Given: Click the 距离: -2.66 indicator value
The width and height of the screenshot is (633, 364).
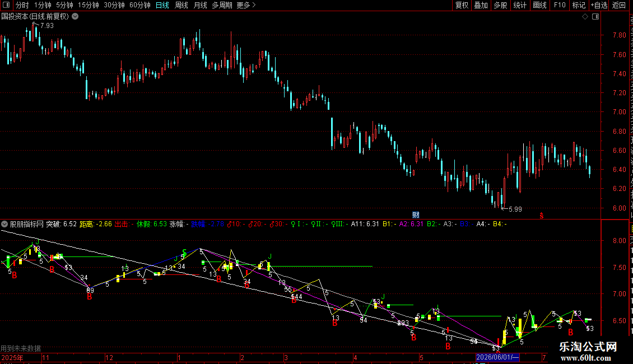Looking at the screenshot, I should pos(95,224).
